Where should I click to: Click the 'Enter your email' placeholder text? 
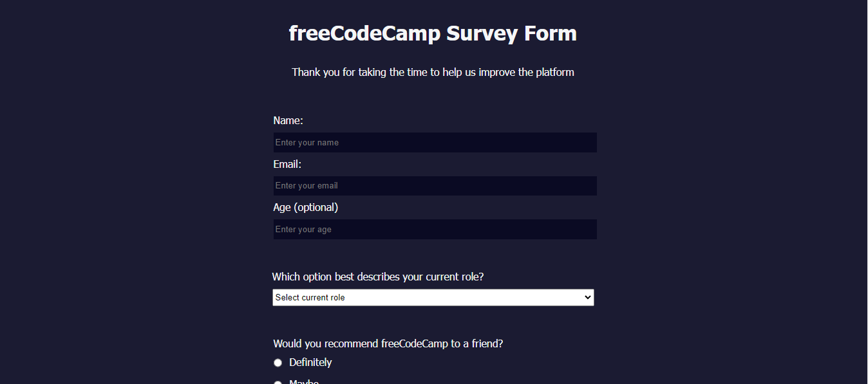point(307,186)
